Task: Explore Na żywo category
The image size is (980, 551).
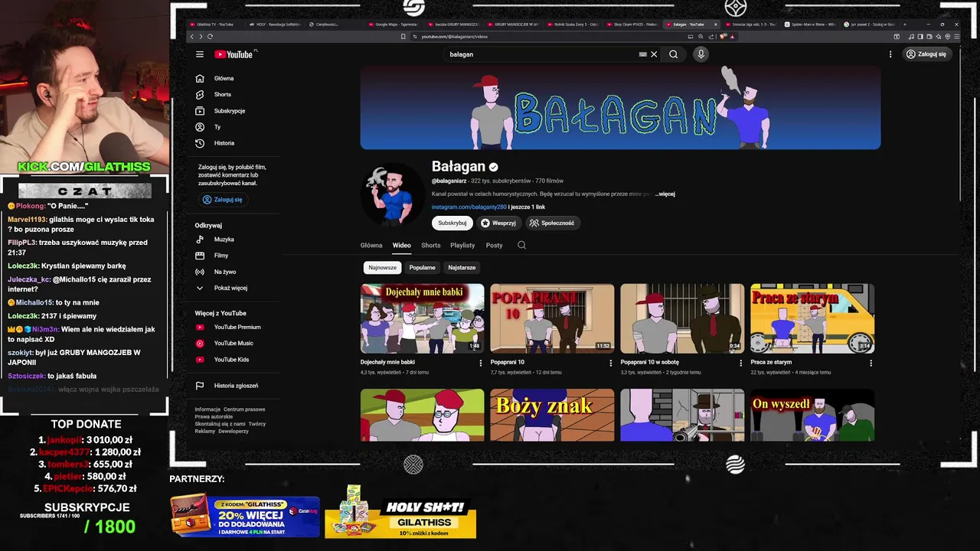Action: [226, 272]
